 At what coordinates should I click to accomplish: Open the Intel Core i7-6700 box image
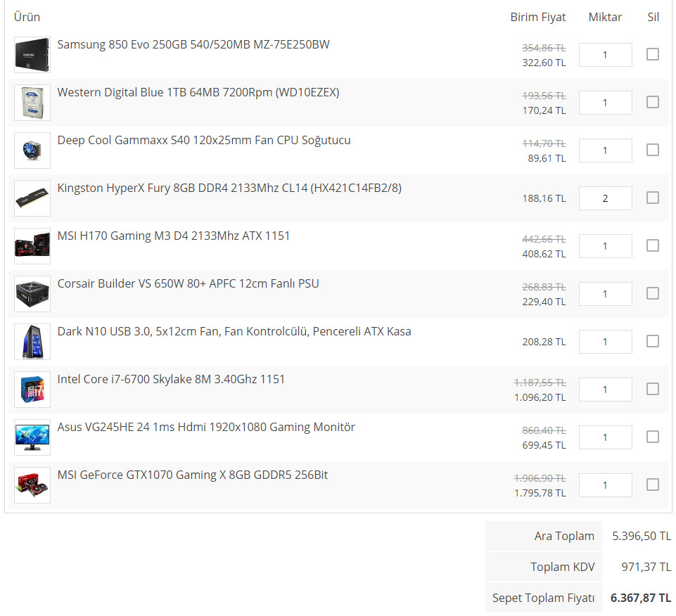click(32, 390)
